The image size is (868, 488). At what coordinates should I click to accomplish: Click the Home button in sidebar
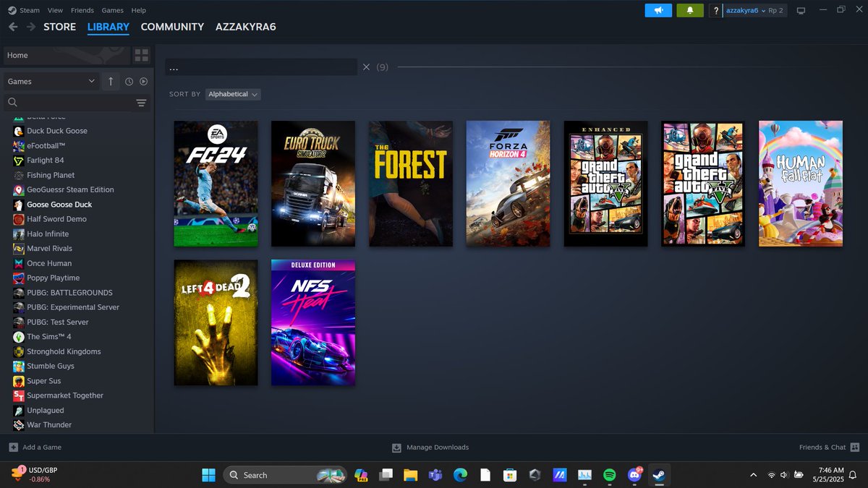67,55
